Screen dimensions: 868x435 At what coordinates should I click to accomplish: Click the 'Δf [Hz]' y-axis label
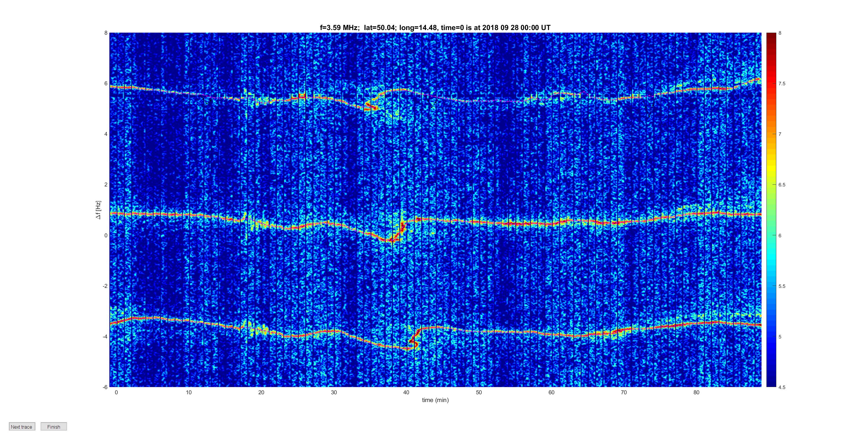tap(98, 210)
